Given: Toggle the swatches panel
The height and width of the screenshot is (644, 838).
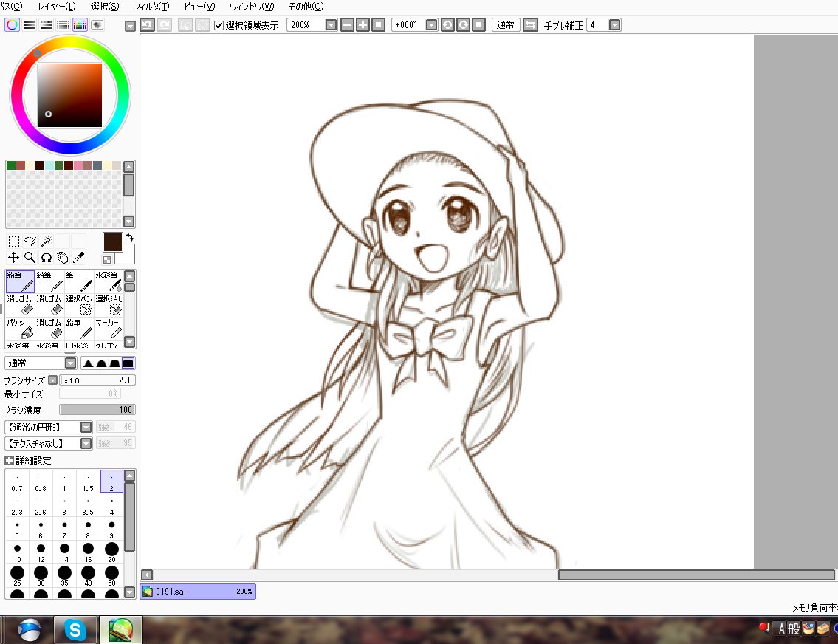Looking at the screenshot, I should (80, 24).
